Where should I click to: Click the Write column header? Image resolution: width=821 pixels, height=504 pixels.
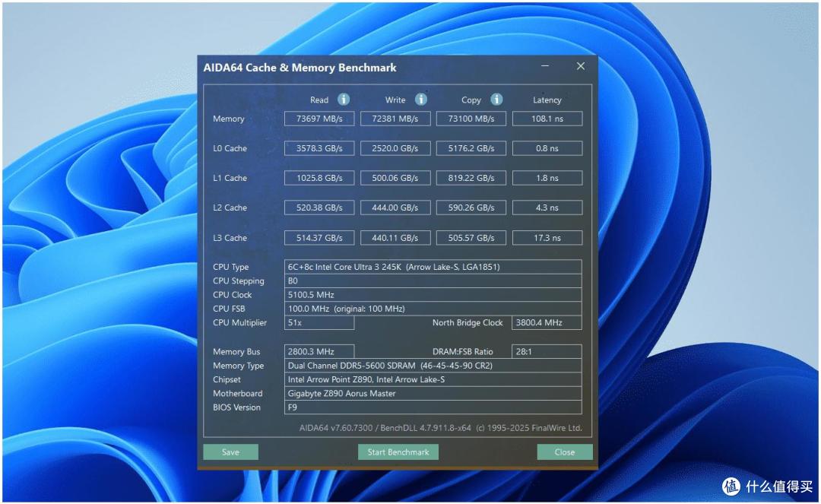click(x=395, y=100)
